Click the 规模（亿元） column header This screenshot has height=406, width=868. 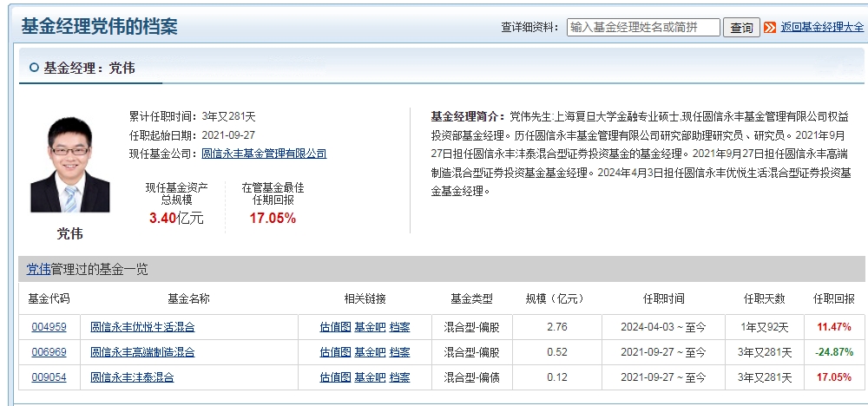click(x=556, y=299)
